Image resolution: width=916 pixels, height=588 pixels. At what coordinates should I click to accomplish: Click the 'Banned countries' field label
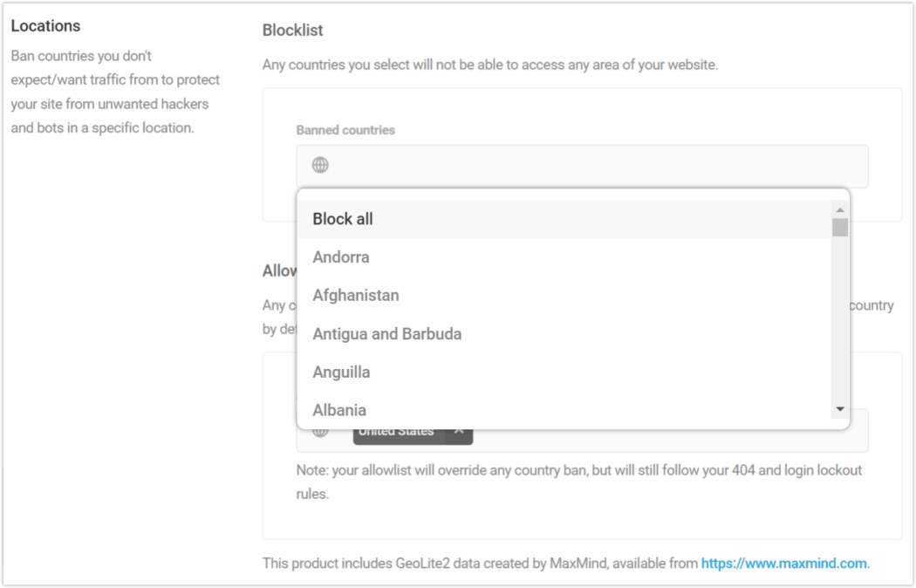click(x=345, y=129)
